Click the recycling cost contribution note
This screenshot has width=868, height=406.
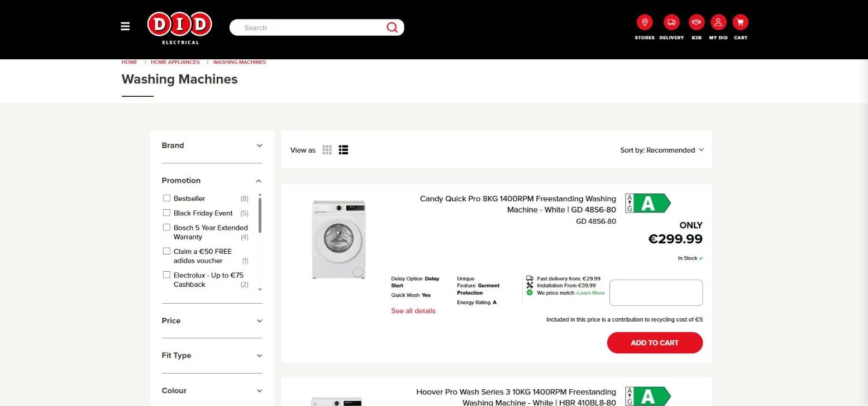click(624, 320)
